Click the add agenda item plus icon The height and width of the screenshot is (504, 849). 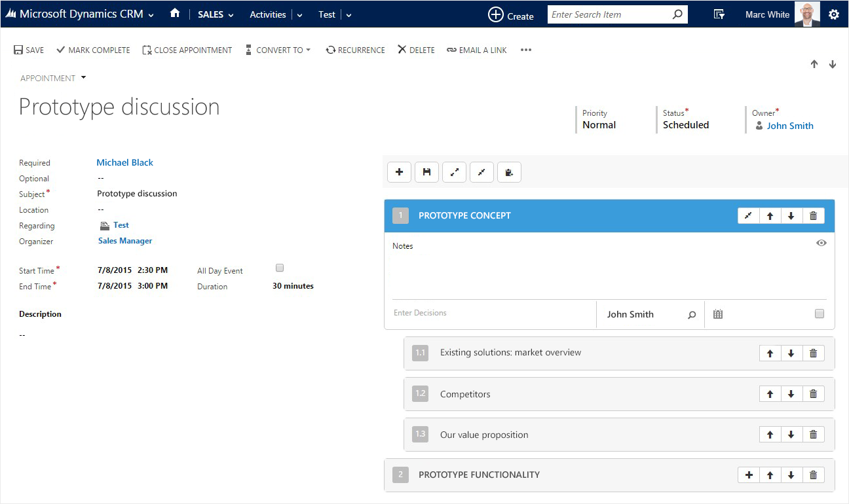pos(399,172)
